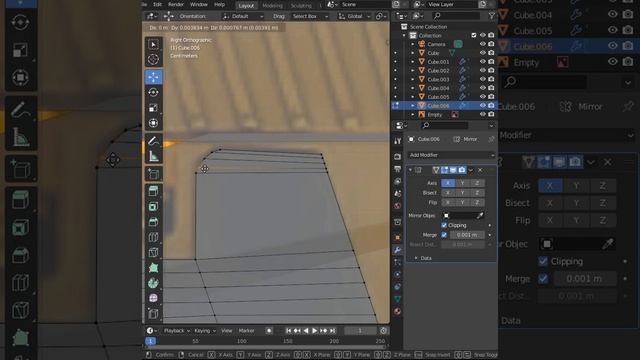Click the Mirror Object eyedropper in central panel
This screenshot has height=360, width=640.
coord(480,216)
